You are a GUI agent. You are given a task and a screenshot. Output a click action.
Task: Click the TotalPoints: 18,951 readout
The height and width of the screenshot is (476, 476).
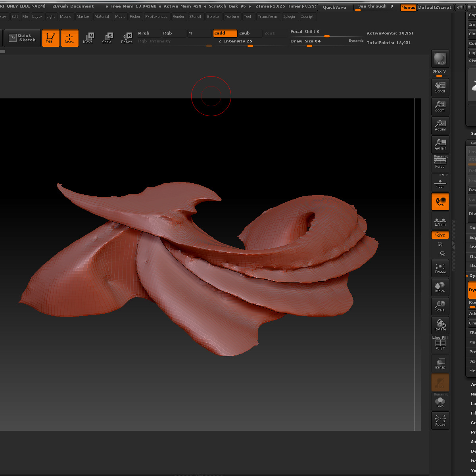(389, 42)
